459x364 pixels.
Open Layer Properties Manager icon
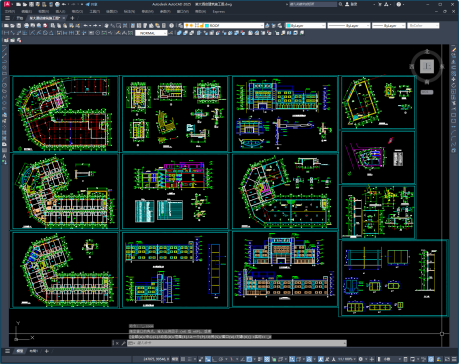[x=180, y=25]
